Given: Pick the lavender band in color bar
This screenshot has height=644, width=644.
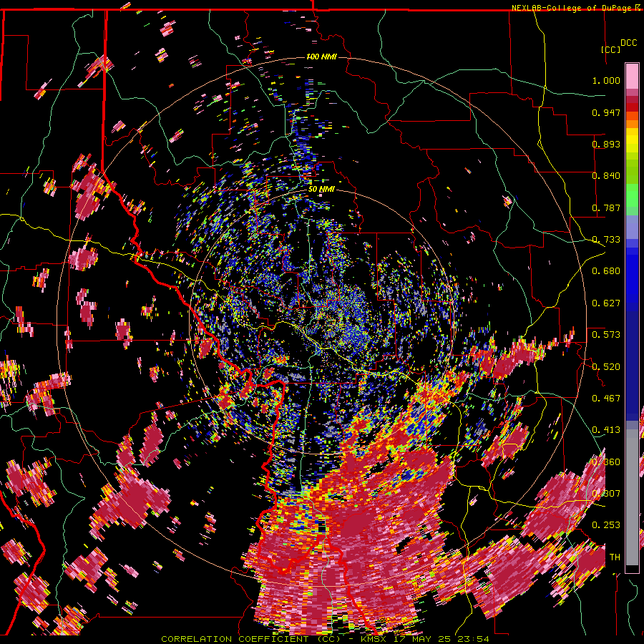Looking at the screenshot, I should coord(632,227).
